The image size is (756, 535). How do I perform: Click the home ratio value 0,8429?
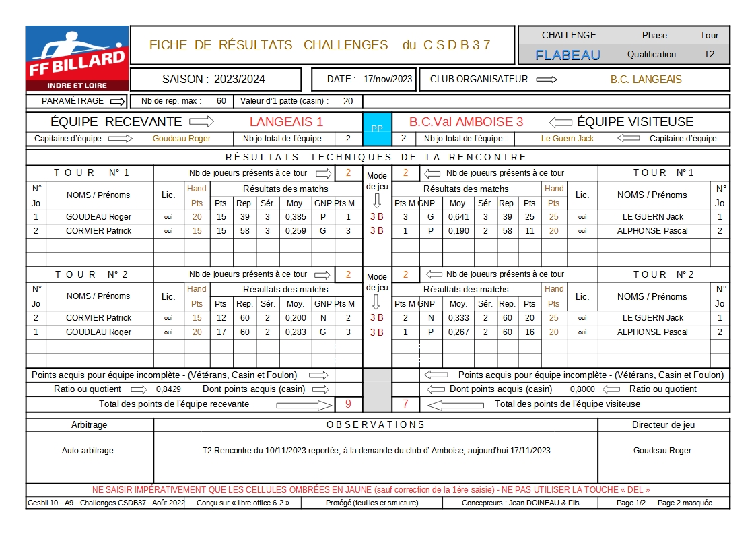[x=168, y=389]
